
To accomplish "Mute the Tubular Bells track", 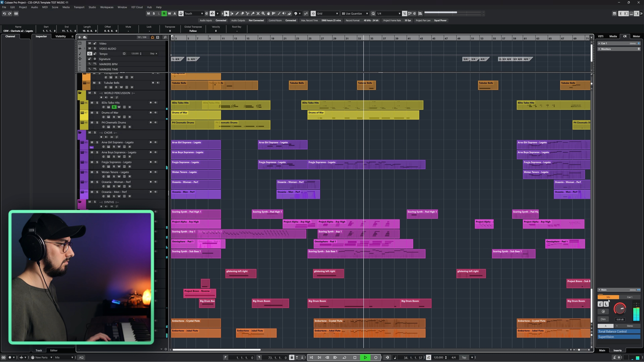I will click(94, 83).
